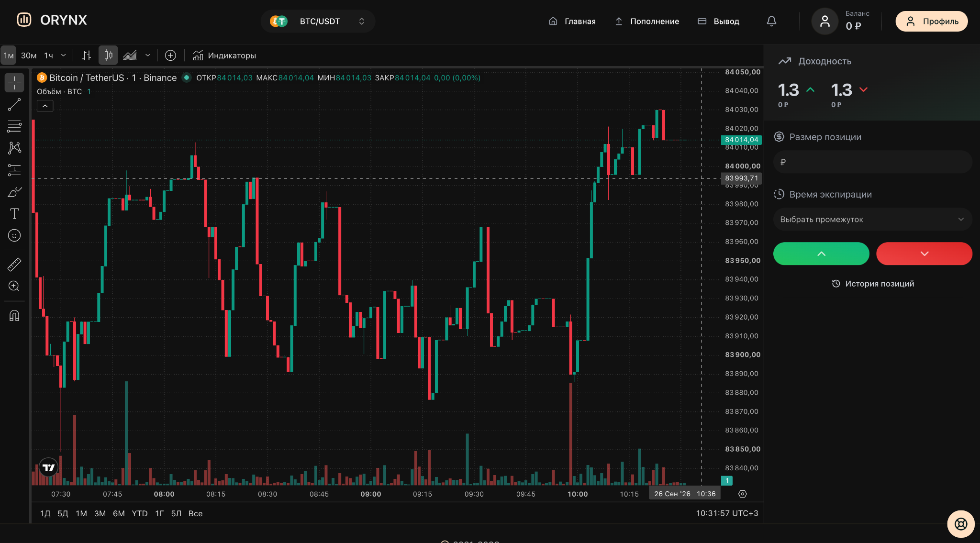The width and height of the screenshot is (980, 543).
Task: Set date range to 1Д
Action: 45,513
